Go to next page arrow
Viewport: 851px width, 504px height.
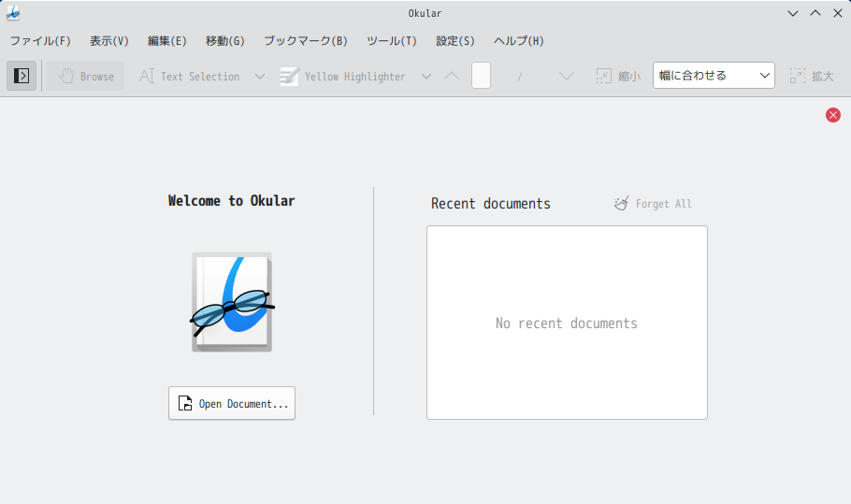(567, 76)
